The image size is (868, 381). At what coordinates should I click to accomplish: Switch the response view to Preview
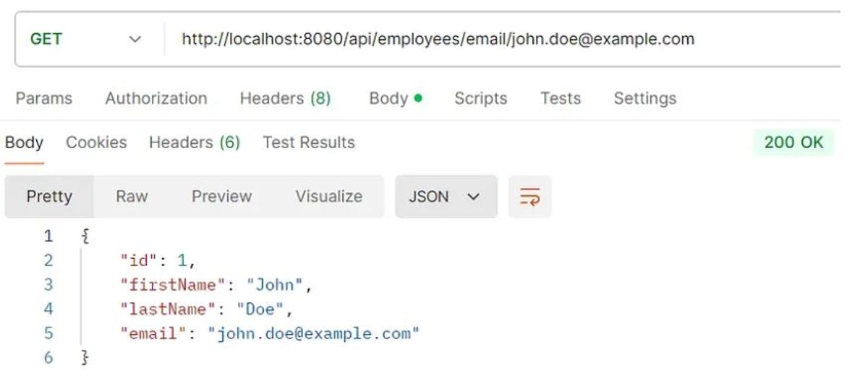click(x=221, y=197)
